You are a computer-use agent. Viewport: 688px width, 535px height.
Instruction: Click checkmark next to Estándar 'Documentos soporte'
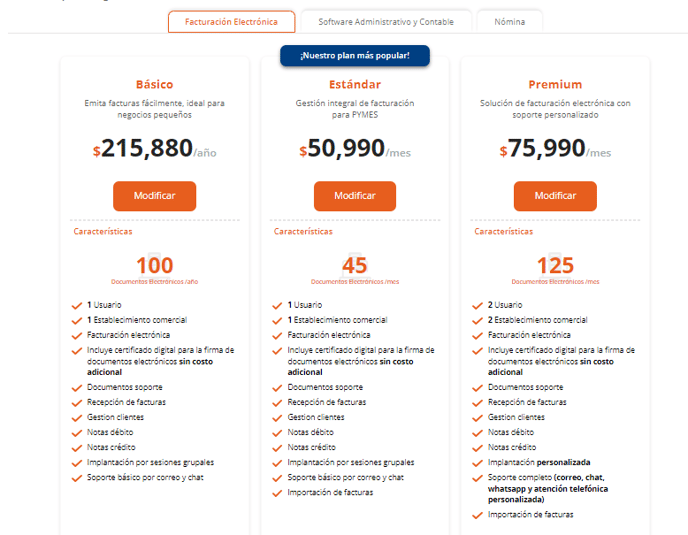[278, 387]
